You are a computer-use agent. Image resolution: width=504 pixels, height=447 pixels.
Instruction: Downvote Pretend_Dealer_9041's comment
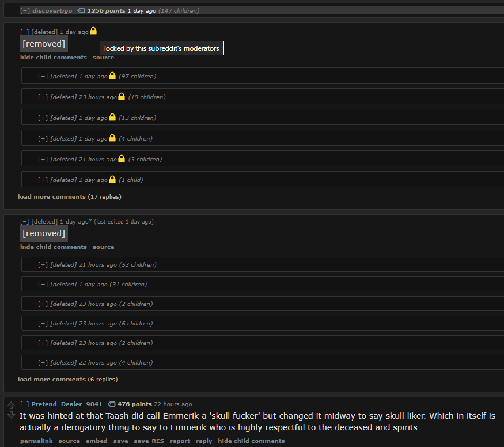[x=12, y=415]
